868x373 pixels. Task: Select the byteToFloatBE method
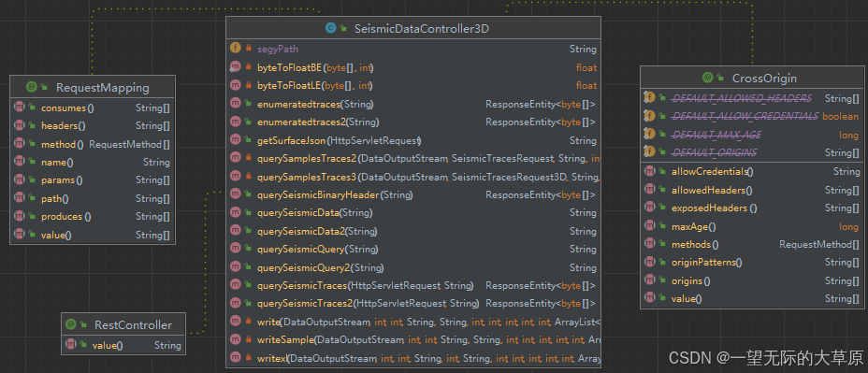413,67
